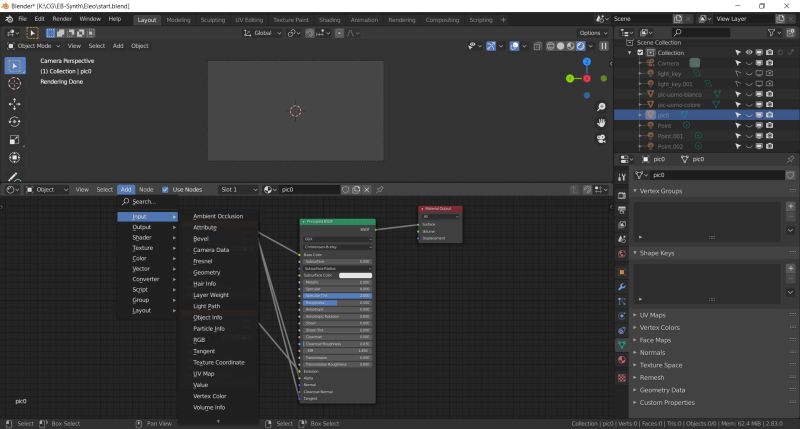Add a Texture Coordinate input node
800x429 pixels.
(x=219, y=363)
